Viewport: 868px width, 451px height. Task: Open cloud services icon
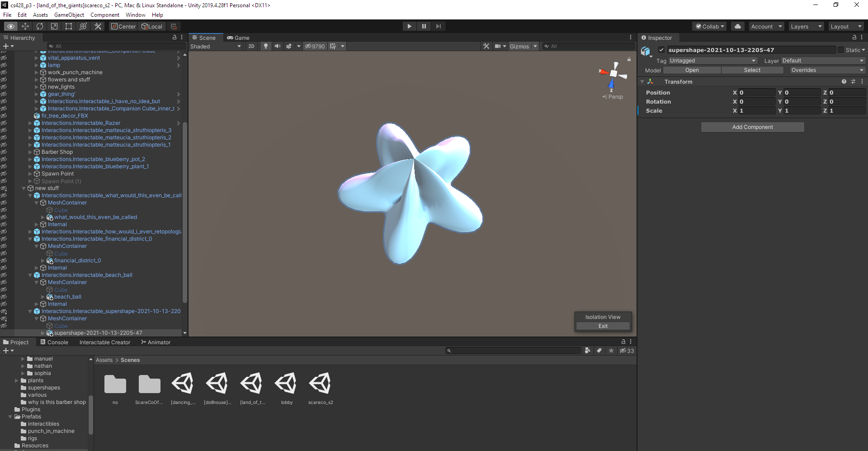[738, 26]
